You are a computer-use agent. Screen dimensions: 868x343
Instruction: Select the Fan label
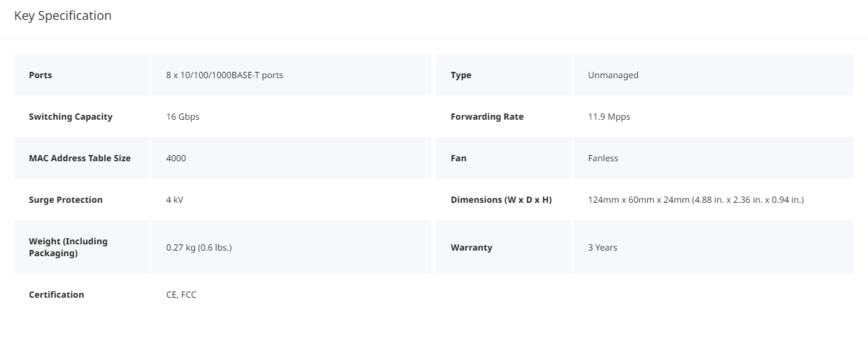click(459, 158)
